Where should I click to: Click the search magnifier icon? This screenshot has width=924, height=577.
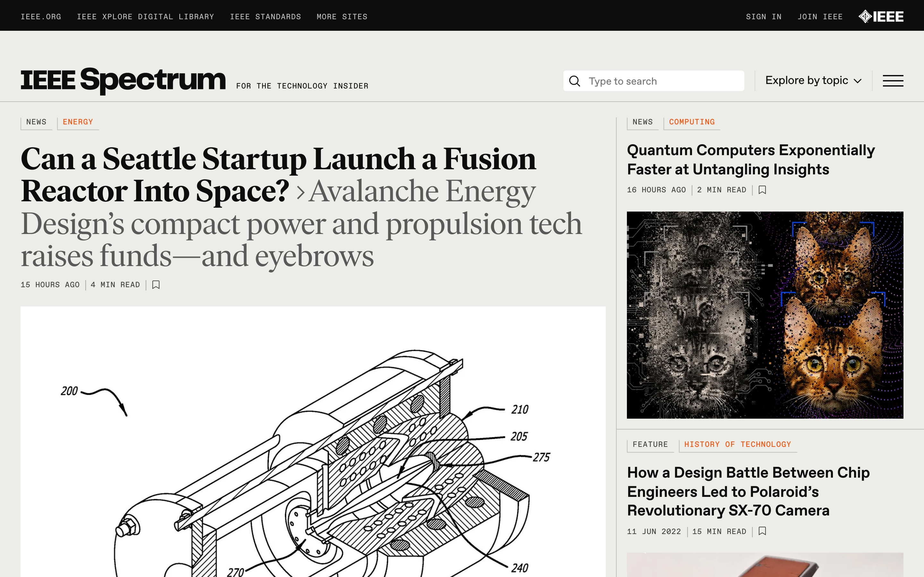click(x=574, y=81)
